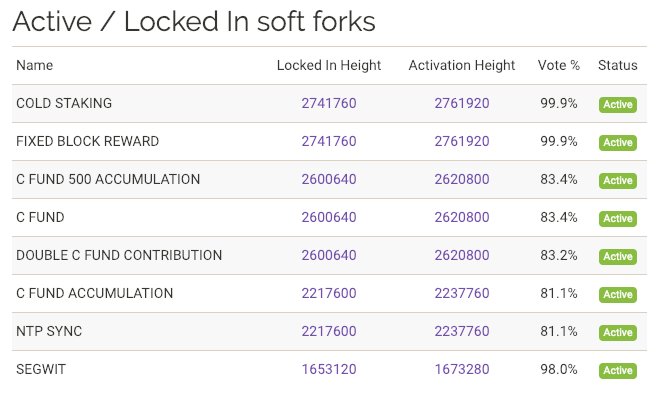Click the Active badge for COLD STAKING

click(618, 104)
